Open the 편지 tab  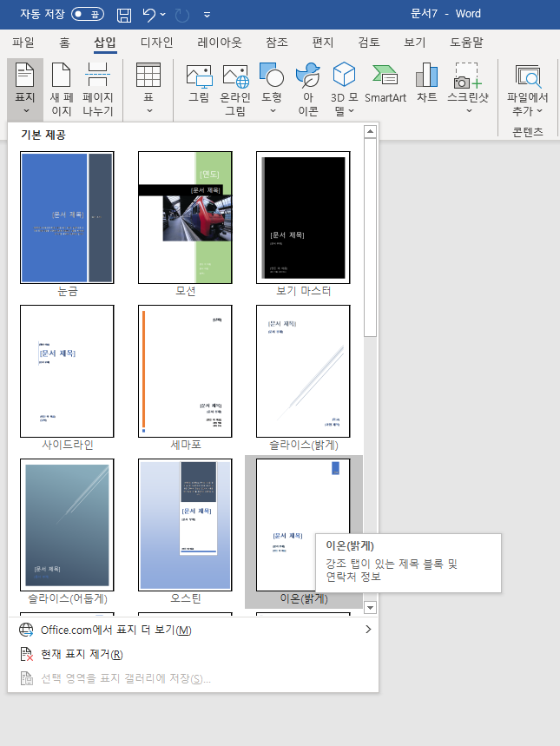click(x=323, y=43)
